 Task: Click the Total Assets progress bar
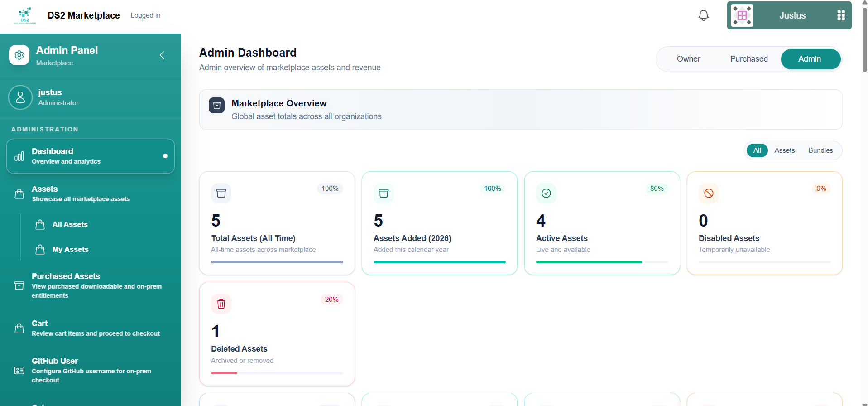(277, 262)
